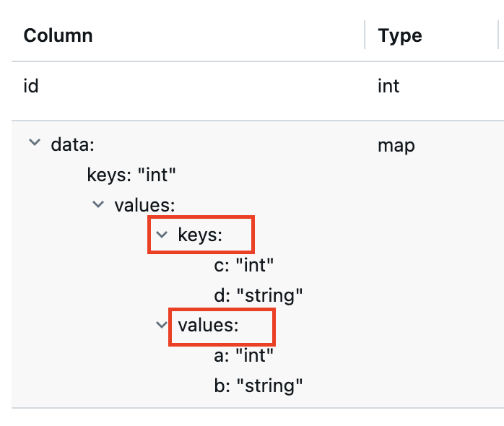Image resolution: width=504 pixels, height=426 pixels.
Task: Select the data: label
Action: coord(73,144)
